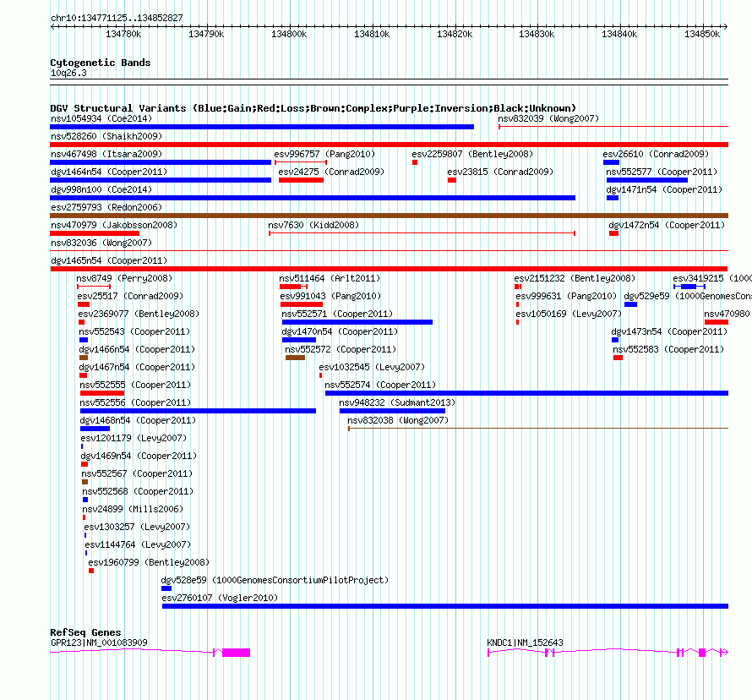Click the nsv552543 (Cooper2011) label
The image size is (752, 700).
(x=134, y=331)
